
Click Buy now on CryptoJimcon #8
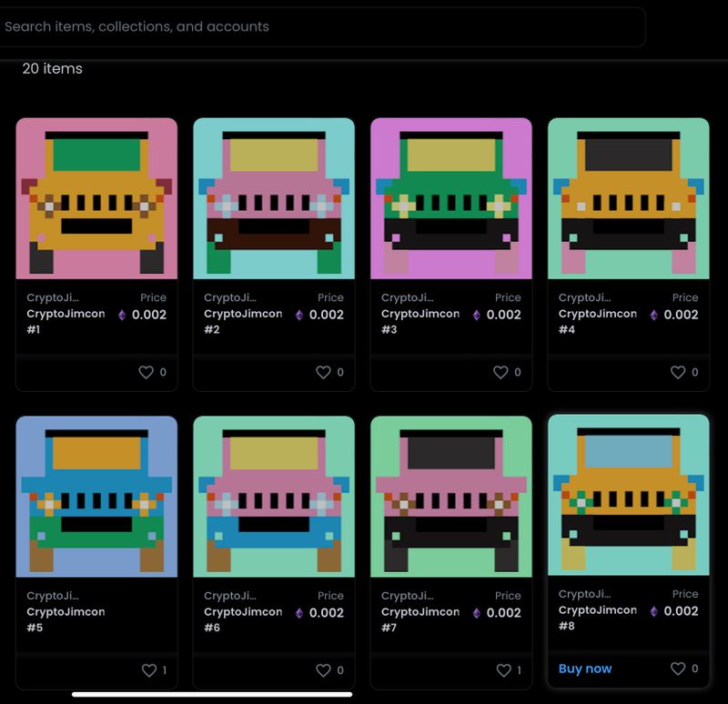click(585, 669)
